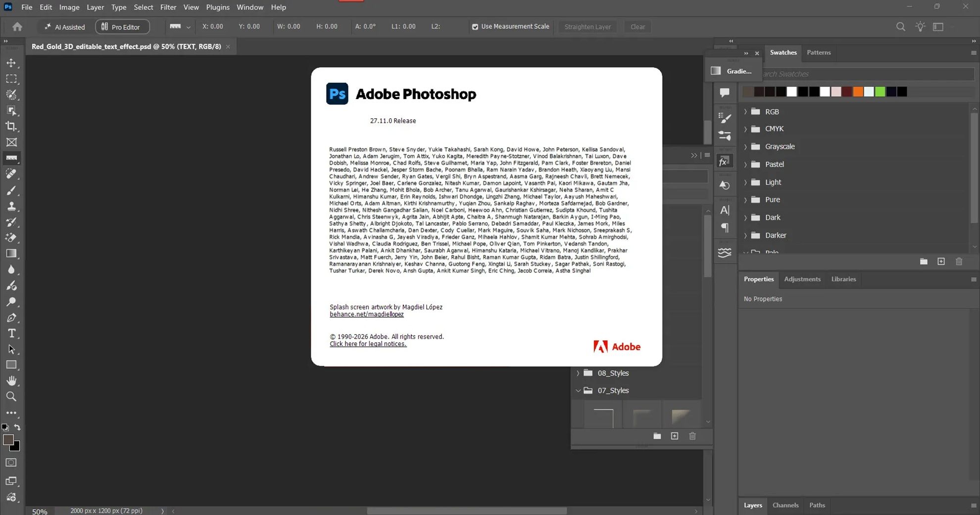Image resolution: width=980 pixels, height=515 pixels.
Task: Pick the green recent swatch
Action: 880,92
